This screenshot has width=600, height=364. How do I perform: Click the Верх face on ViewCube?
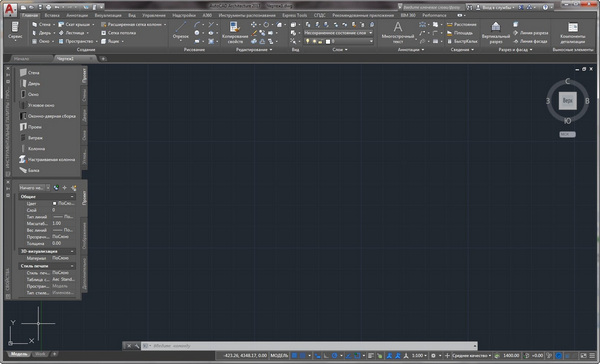click(567, 101)
